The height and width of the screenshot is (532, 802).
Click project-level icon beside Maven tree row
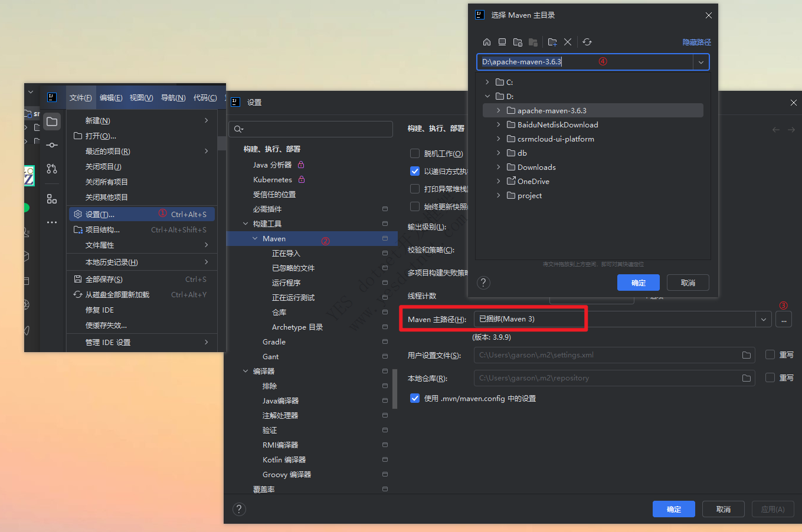385,238
